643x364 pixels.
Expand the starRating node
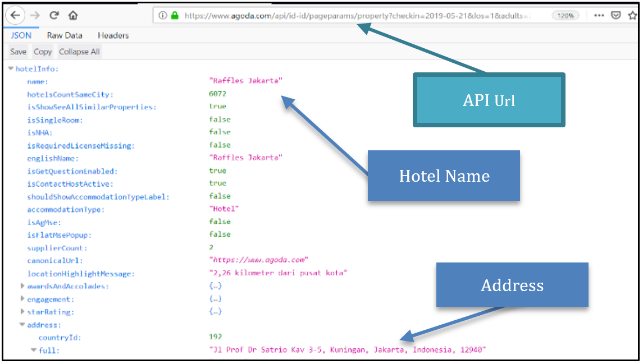tap(22, 312)
